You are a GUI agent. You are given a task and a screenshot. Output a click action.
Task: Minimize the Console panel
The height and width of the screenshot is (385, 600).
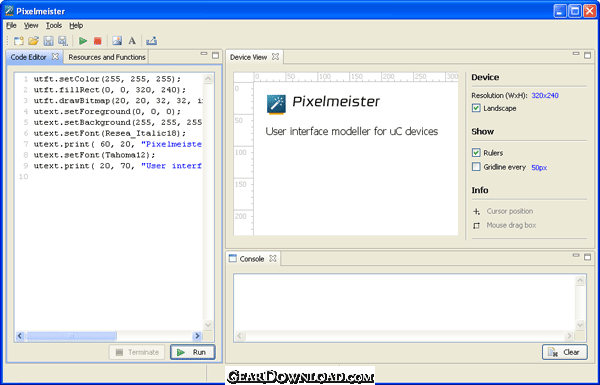(576, 255)
